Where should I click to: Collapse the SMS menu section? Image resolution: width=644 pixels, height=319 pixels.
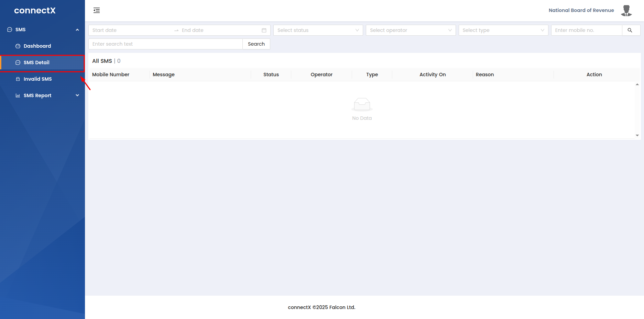(x=77, y=30)
